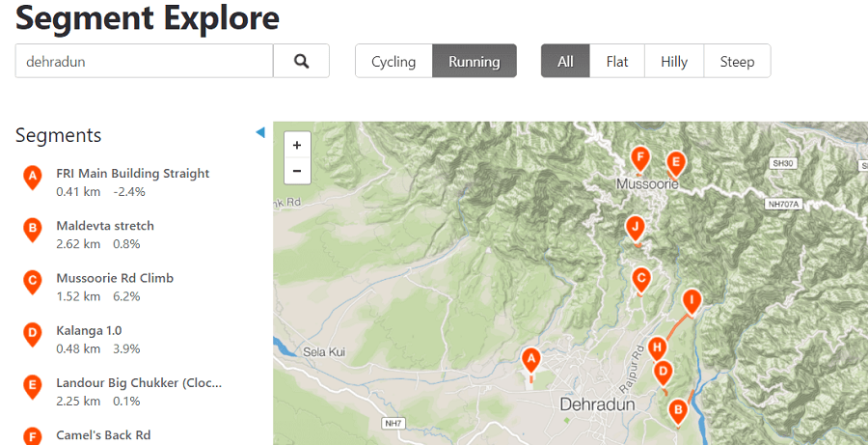Click list pin C beside Mussoorie Rd Climb
The height and width of the screenshot is (445, 868).
click(33, 283)
